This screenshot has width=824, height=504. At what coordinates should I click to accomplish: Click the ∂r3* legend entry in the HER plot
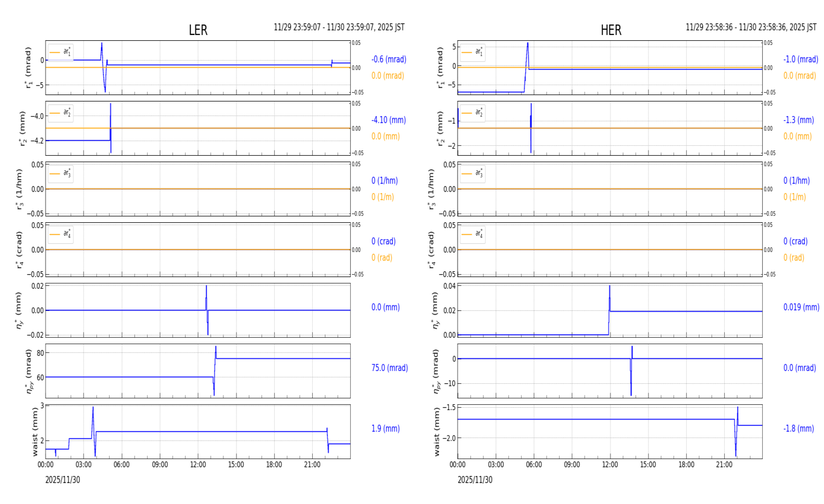[x=473, y=174]
